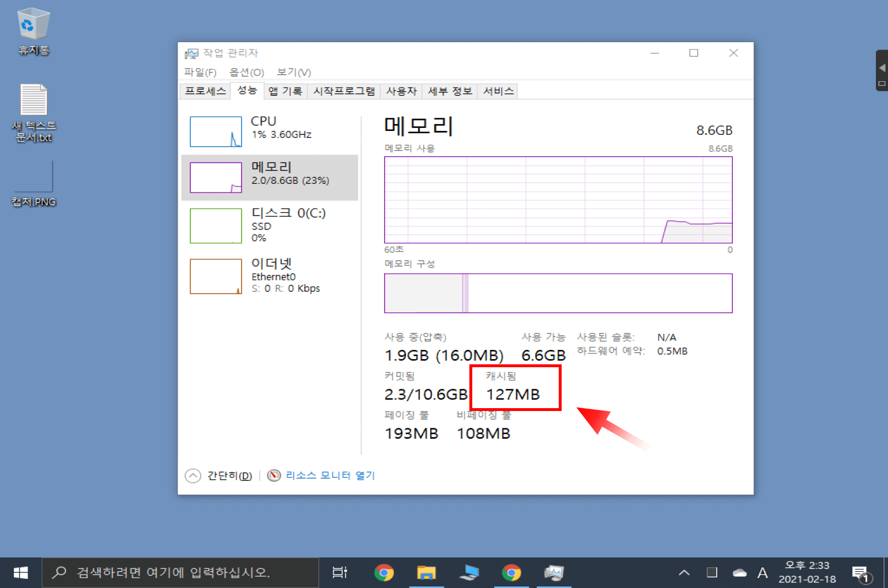Click the 2.3/10.6GB committed value

point(426,394)
